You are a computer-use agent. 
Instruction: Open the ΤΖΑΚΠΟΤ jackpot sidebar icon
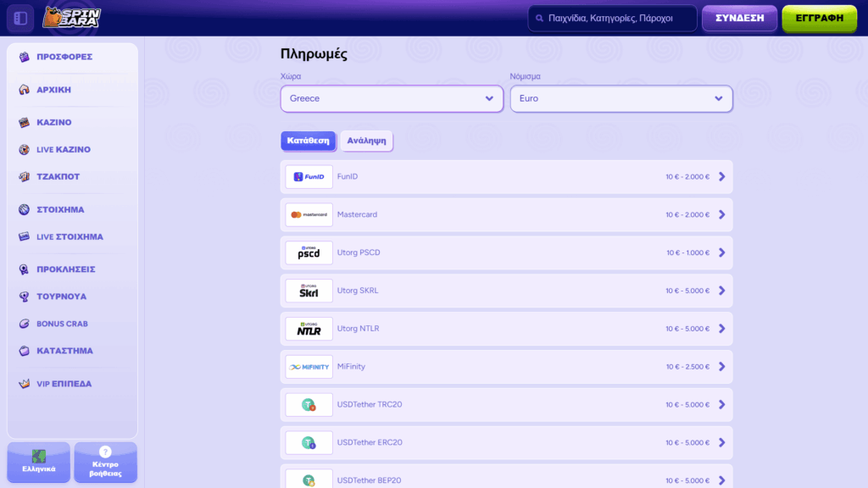(x=25, y=177)
